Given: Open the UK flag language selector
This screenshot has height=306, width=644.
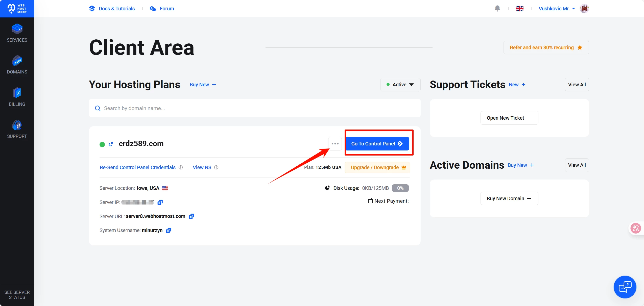Looking at the screenshot, I should point(519,9).
